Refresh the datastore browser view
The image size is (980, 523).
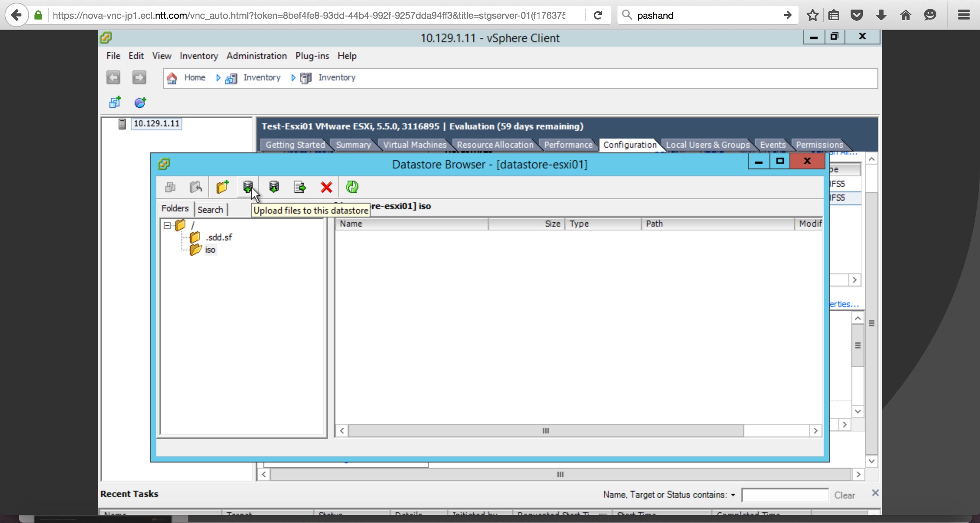(x=352, y=187)
